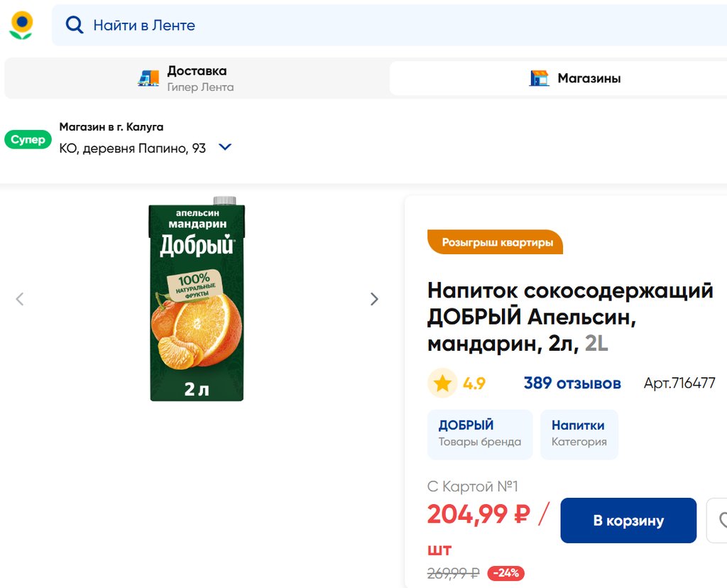Image resolution: width=727 pixels, height=588 pixels.
Task: Focus the Найти в Ленте search field
Action: 398,26
